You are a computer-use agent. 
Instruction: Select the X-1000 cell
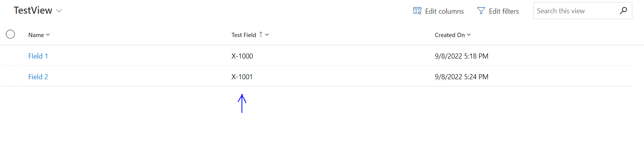242,56
